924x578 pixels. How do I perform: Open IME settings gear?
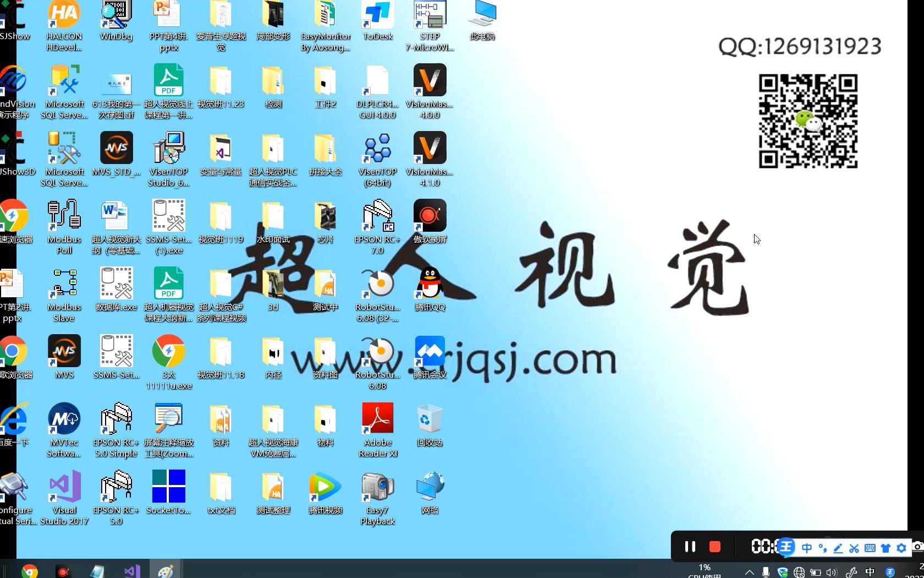click(x=901, y=548)
